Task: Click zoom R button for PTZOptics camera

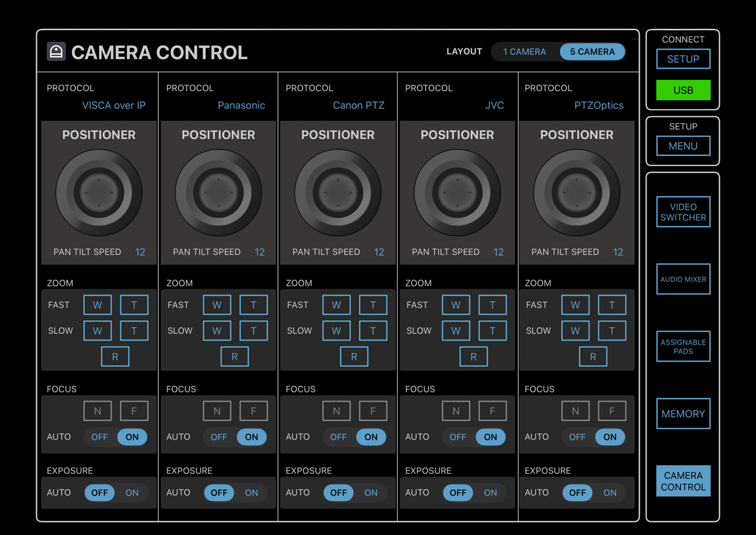Action: (593, 357)
